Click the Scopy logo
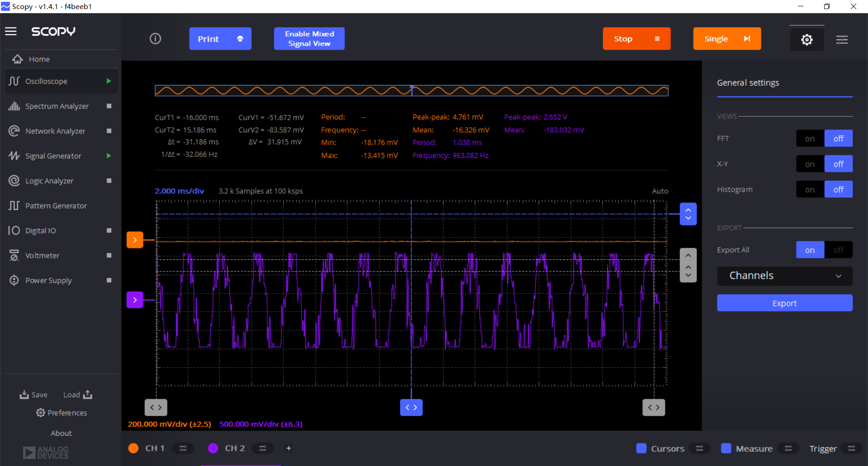This screenshot has height=466, width=868. coord(53,31)
